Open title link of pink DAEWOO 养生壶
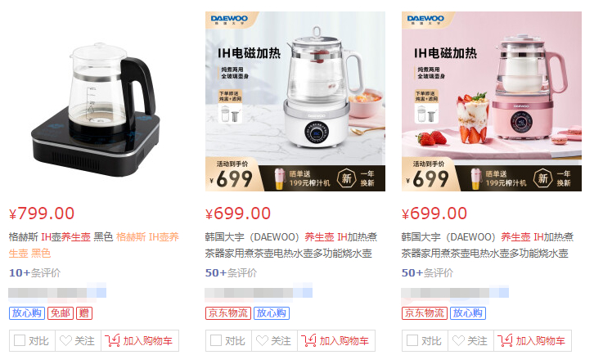 (487, 245)
